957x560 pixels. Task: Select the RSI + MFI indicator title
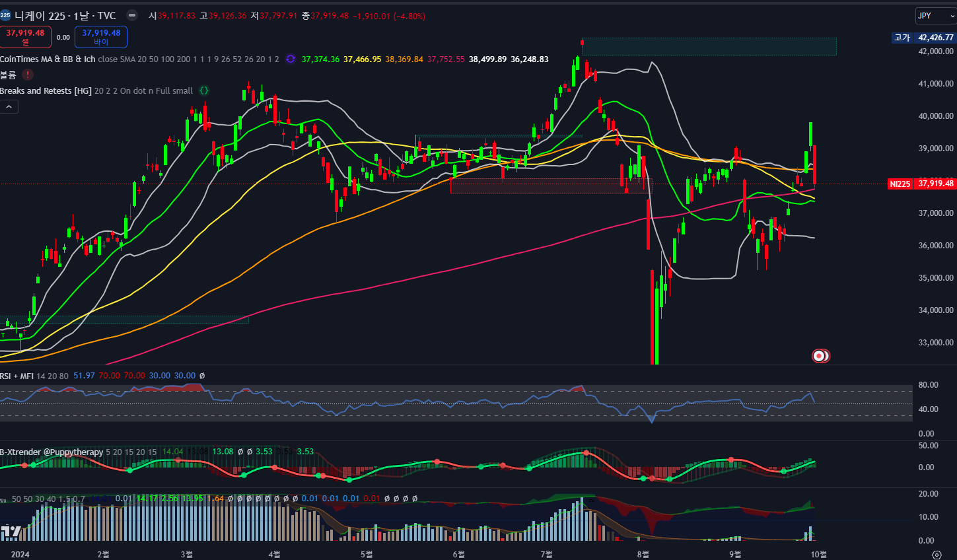[17, 376]
